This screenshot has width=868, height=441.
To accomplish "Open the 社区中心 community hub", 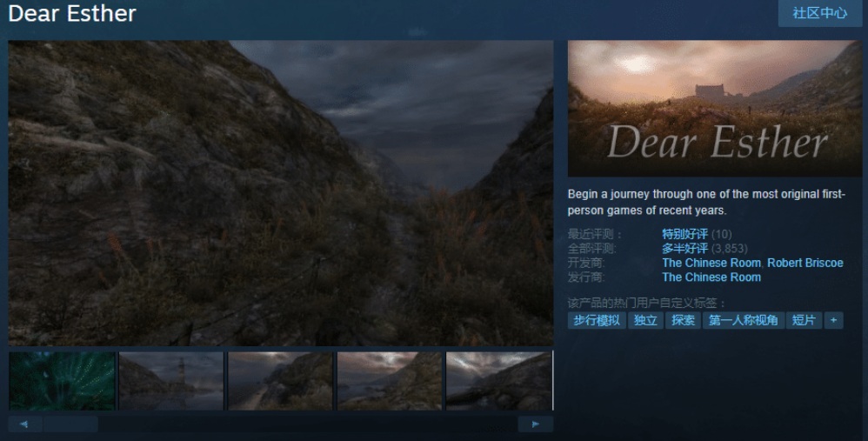I will 819,13.
